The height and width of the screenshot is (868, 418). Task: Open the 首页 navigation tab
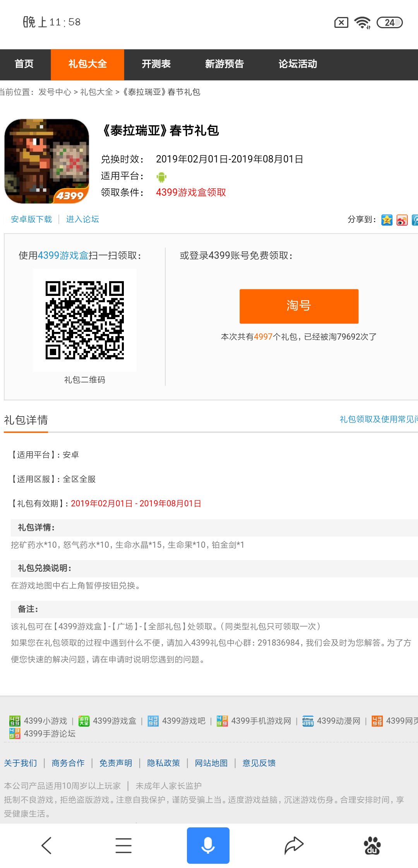point(24,64)
